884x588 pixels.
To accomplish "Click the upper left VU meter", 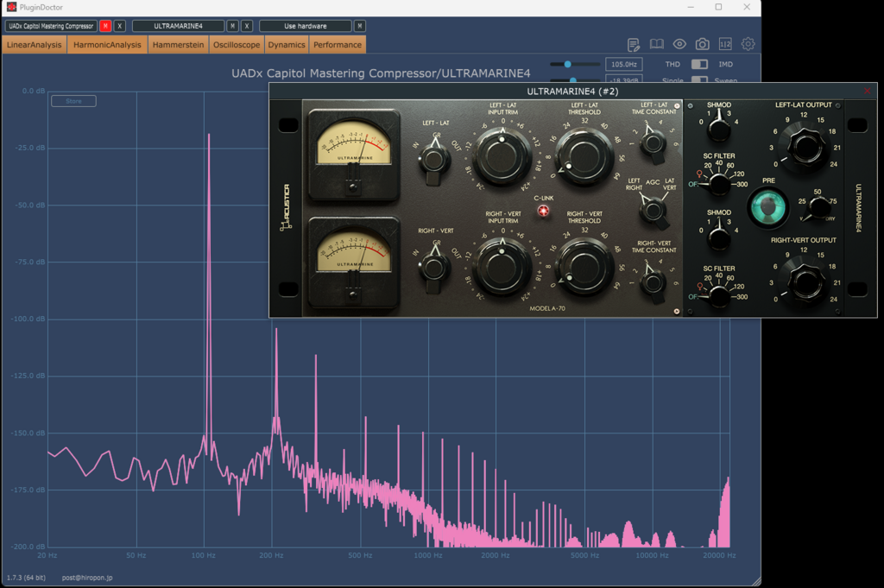I will (353, 154).
